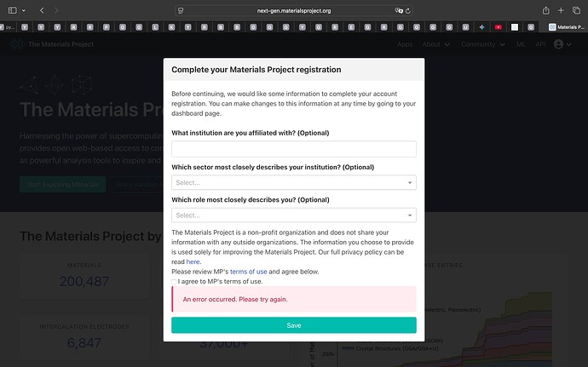Reload the page using the refresh icon
This screenshot has height=367, width=588.
point(410,10)
